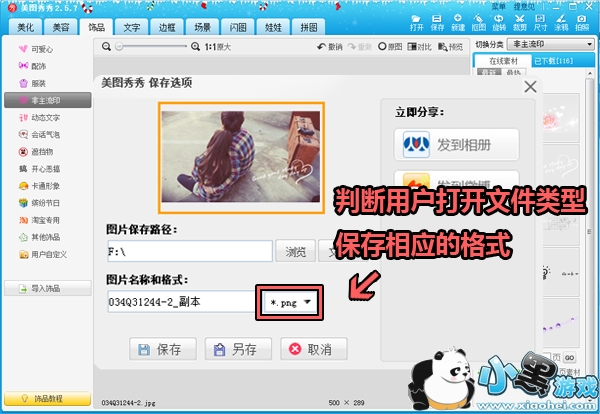Switch to the 文字 tab

click(x=132, y=27)
